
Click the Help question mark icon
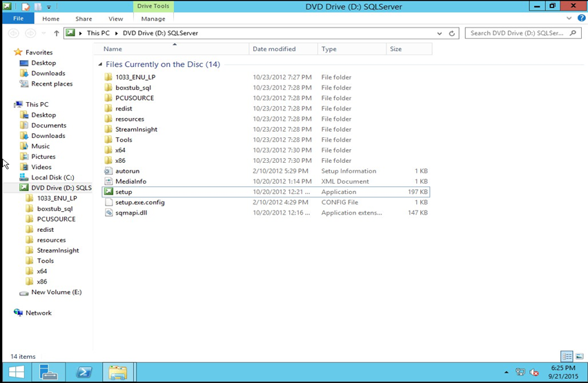[x=580, y=19]
